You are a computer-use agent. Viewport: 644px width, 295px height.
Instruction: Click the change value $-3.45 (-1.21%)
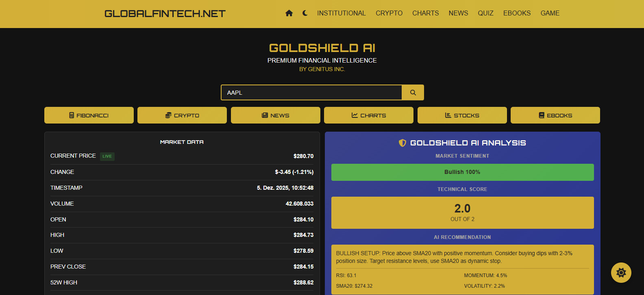coord(294,172)
